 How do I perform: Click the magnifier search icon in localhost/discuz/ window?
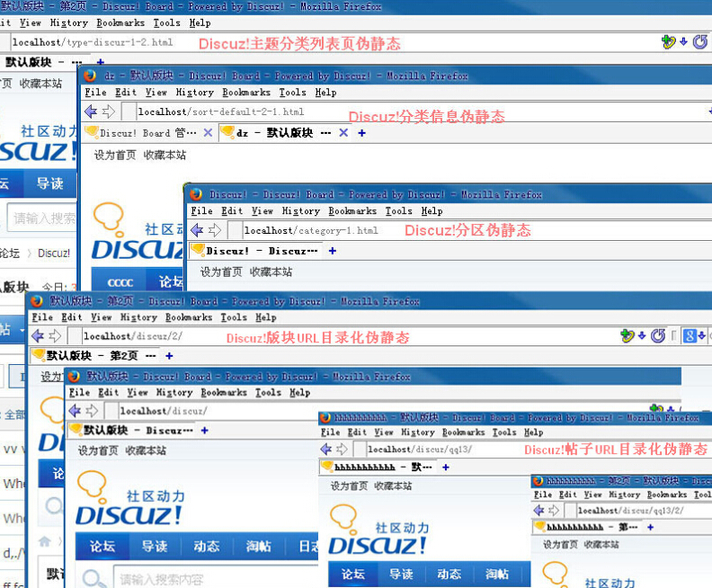94,579
